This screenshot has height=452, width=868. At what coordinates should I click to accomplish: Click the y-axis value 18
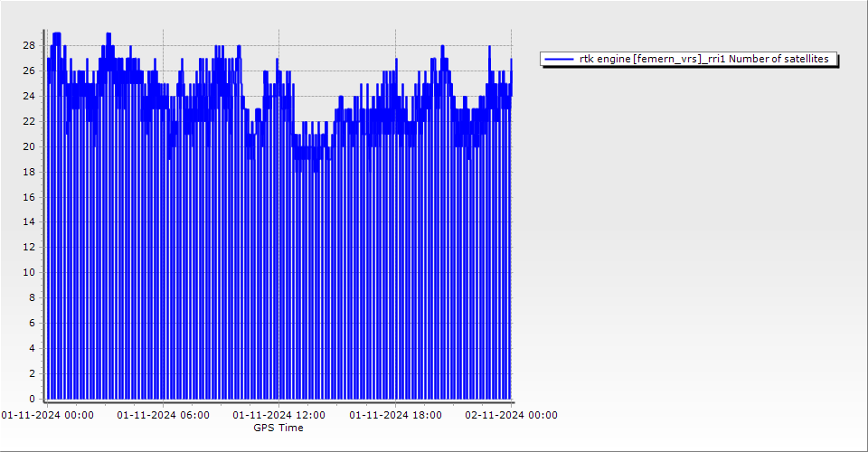29,172
